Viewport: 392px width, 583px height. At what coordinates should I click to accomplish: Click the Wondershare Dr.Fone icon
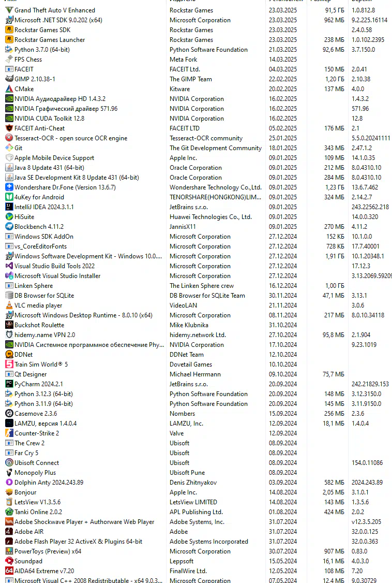pyautogui.click(x=9, y=187)
